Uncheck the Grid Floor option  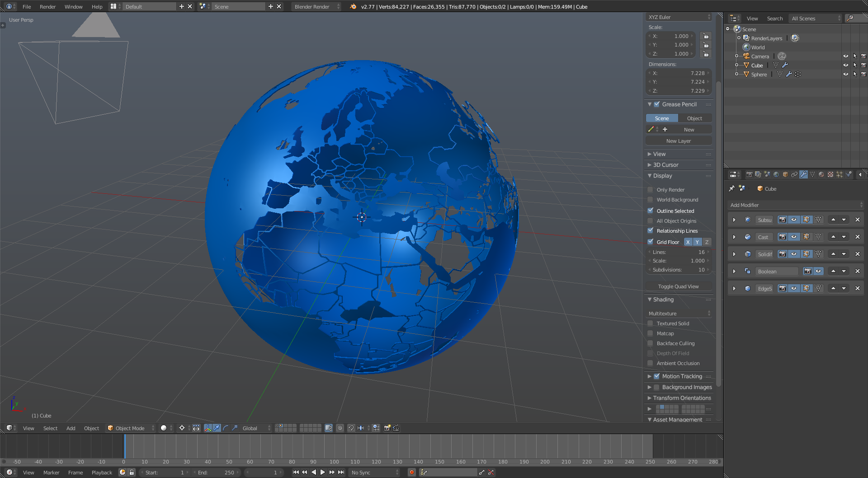pos(650,242)
